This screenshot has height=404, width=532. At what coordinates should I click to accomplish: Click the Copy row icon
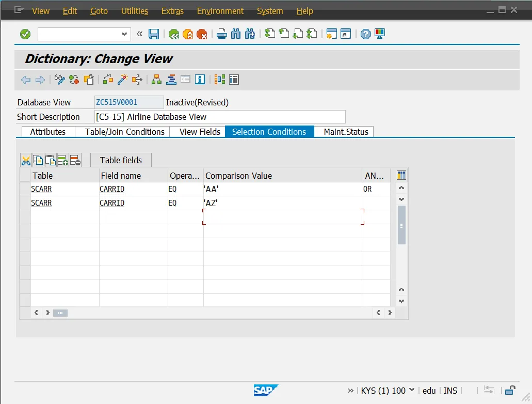(38, 160)
